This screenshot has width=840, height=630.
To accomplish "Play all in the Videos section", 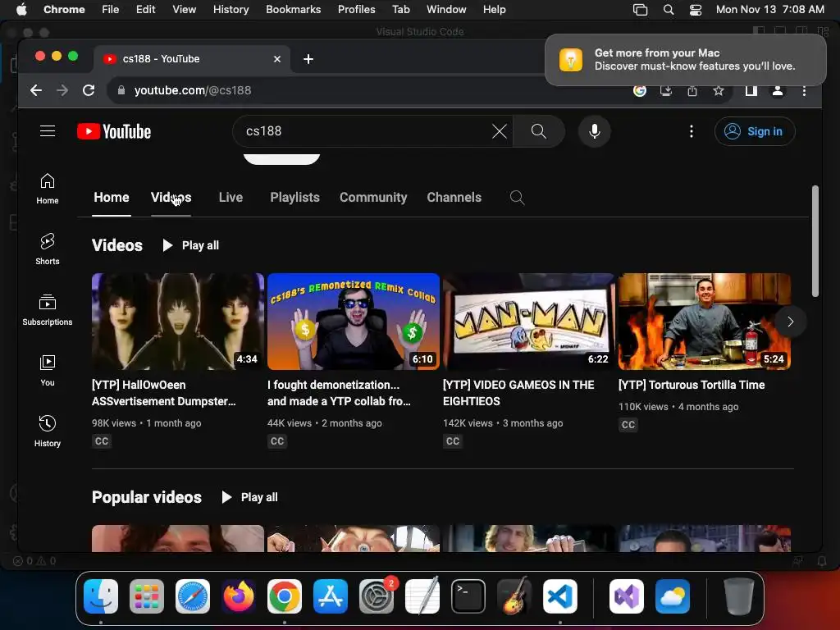I will pos(190,245).
